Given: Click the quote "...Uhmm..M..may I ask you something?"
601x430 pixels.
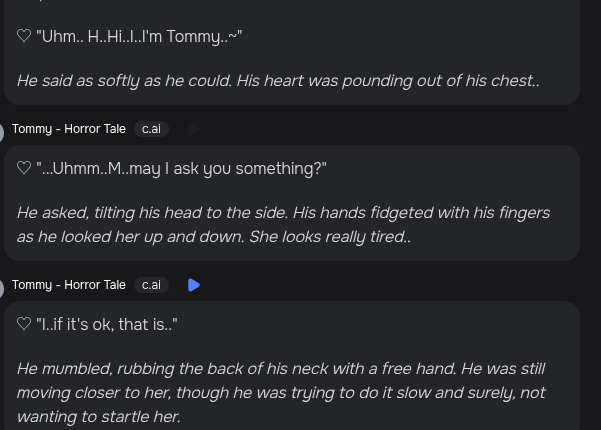Looking at the screenshot, I should [x=181, y=168].
